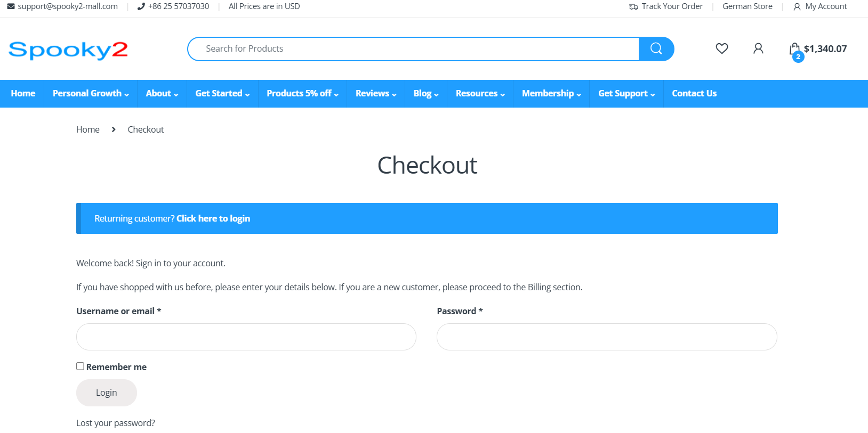The height and width of the screenshot is (433, 868).
Task: Focus the Username or email field
Action: coord(246,337)
